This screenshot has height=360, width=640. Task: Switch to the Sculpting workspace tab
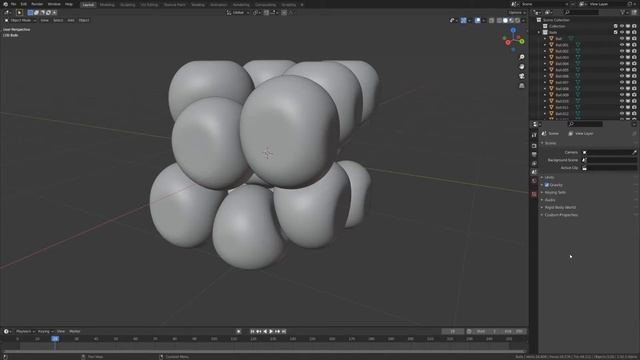click(x=127, y=4)
